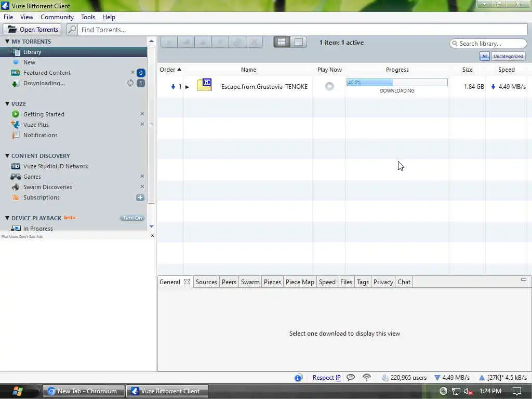Turn on Device Playback
Screen dimensions: 532x399
(x=132, y=218)
